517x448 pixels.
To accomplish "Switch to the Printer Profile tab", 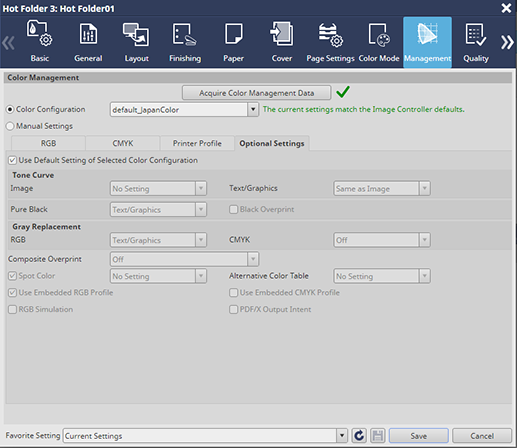I will (197, 143).
